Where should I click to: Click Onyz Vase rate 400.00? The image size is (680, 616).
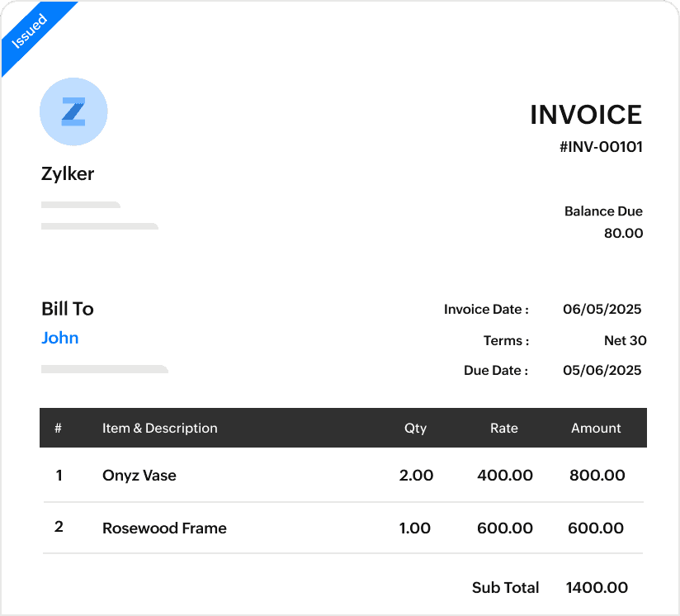tap(504, 476)
